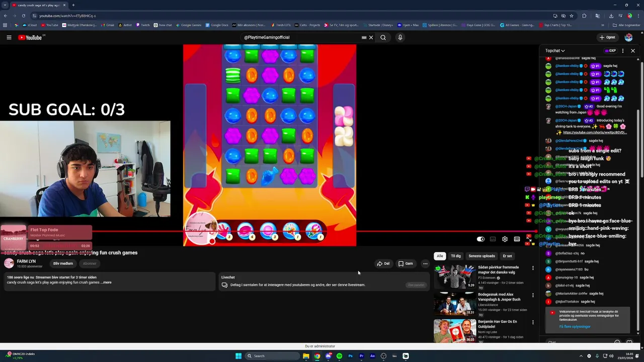Image resolution: width=644 pixels, height=362 pixels.
Task: Open player settings gear
Action: click(x=505, y=239)
